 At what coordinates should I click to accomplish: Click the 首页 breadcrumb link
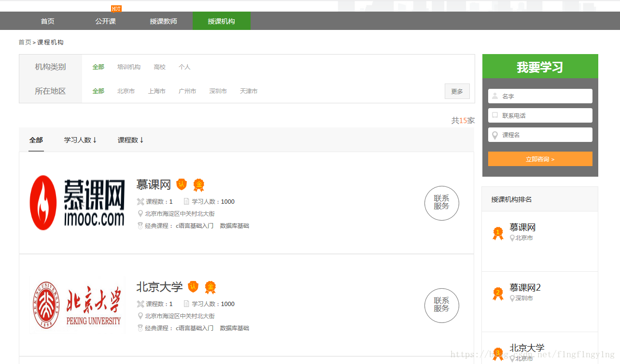pos(25,42)
